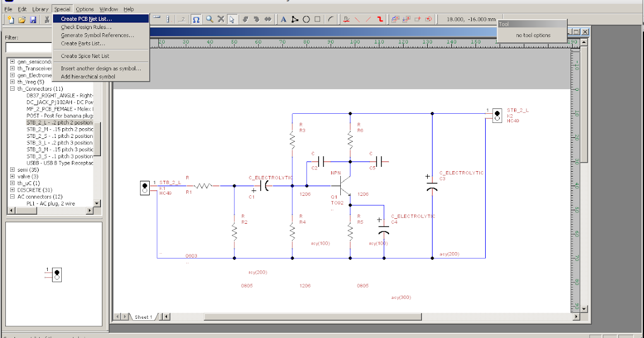Viewport: 644px width, 338px height.
Task: Select the Ellipse drawing tool
Action: pyautogui.click(x=305, y=19)
